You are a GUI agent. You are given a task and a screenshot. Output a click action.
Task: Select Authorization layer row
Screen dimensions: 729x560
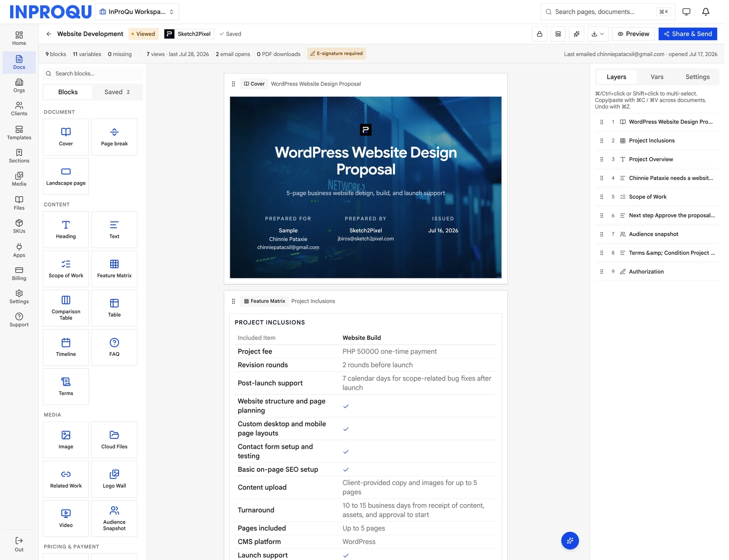(657, 272)
